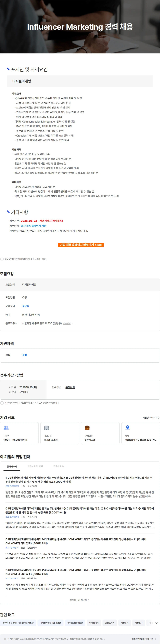Click 정규직 employment type text
This screenshot has height=644, width=160.
click(25, 306)
